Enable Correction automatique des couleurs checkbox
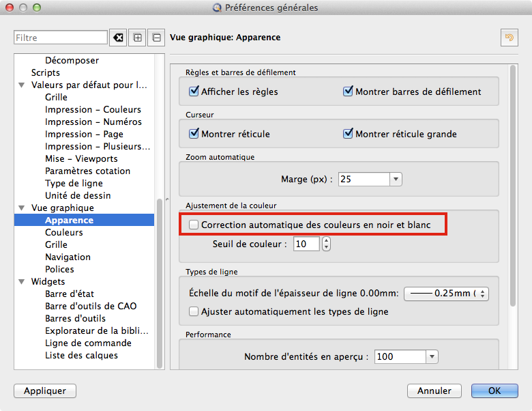 tap(194, 225)
